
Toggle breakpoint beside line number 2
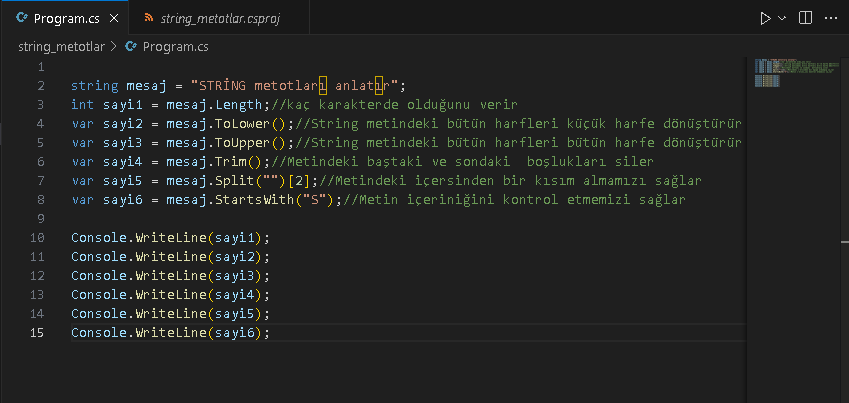click(18, 86)
